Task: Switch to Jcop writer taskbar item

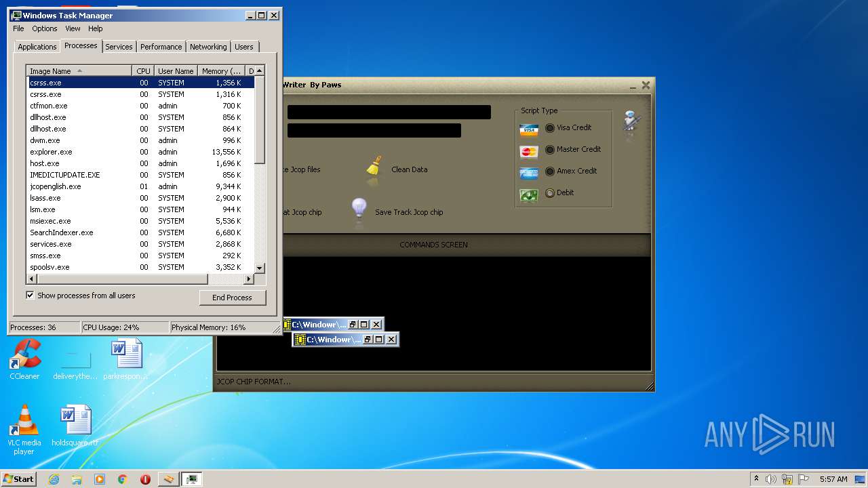Action: tap(169, 479)
